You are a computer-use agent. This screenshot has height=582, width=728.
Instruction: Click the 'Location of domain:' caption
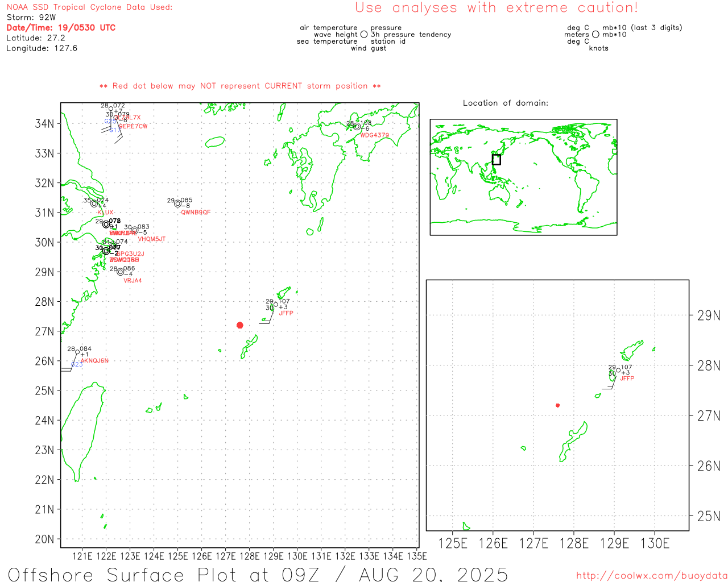click(x=506, y=103)
